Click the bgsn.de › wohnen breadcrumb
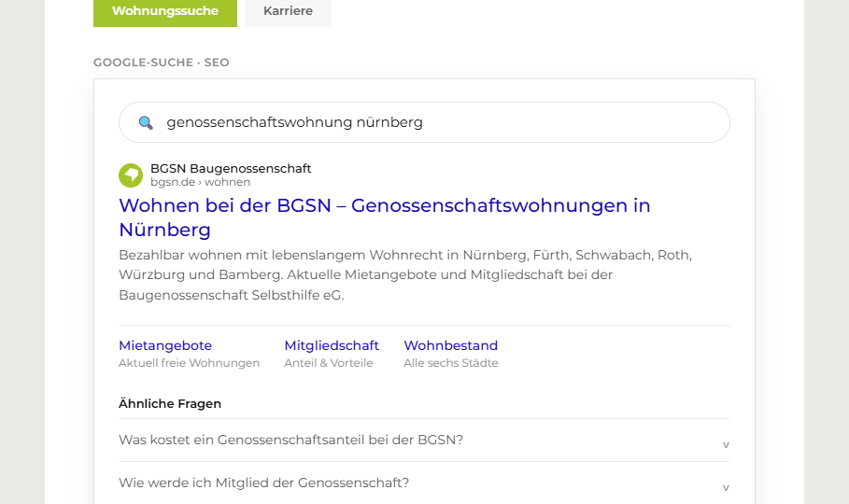Image resolution: width=849 pixels, height=504 pixels. click(x=200, y=182)
